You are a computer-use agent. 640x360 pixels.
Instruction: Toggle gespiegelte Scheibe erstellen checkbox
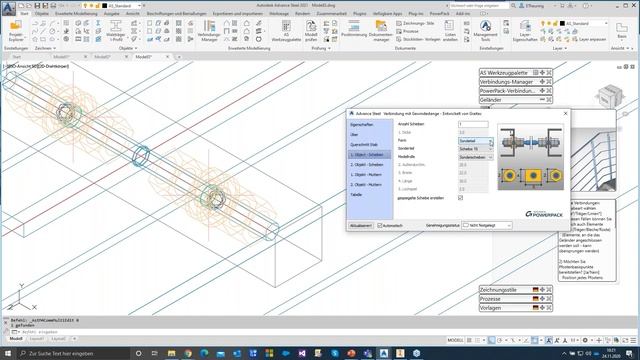[x=460, y=198]
